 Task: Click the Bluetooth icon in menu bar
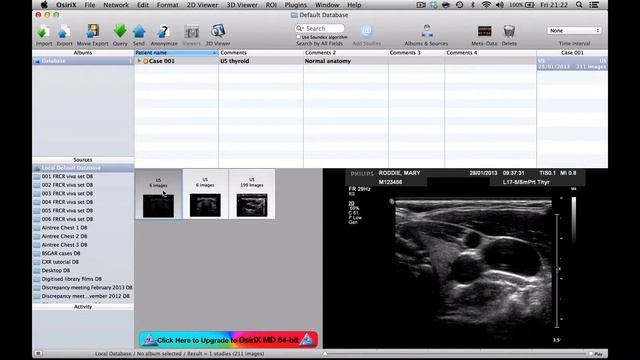click(x=473, y=5)
